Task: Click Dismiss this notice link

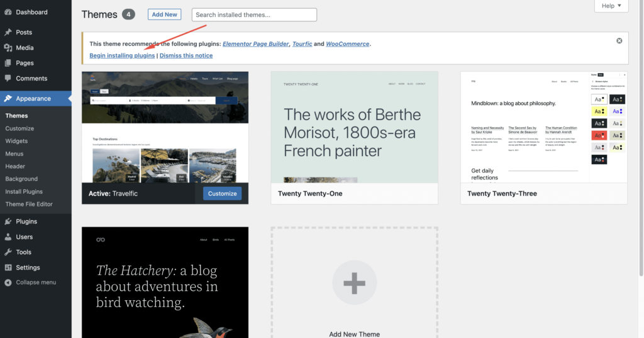Action: 186,55
